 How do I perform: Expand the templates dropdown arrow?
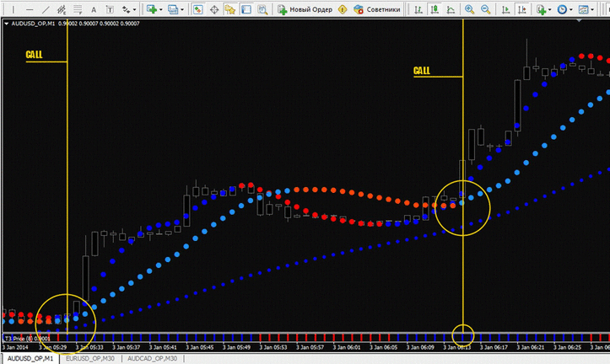point(592,10)
